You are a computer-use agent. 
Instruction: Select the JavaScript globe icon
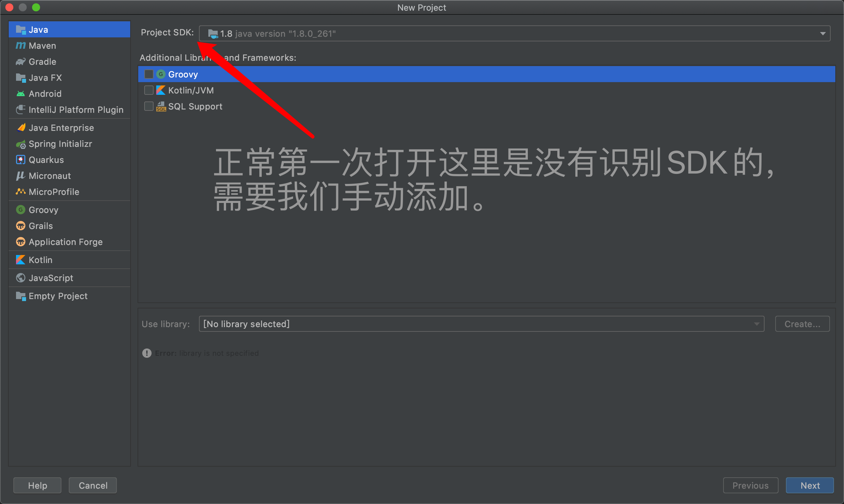click(21, 278)
